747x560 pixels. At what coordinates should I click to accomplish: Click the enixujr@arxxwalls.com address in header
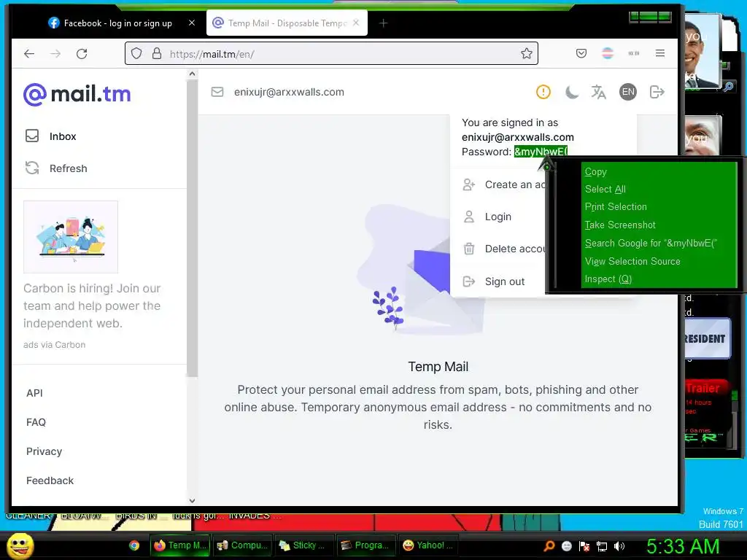(289, 92)
